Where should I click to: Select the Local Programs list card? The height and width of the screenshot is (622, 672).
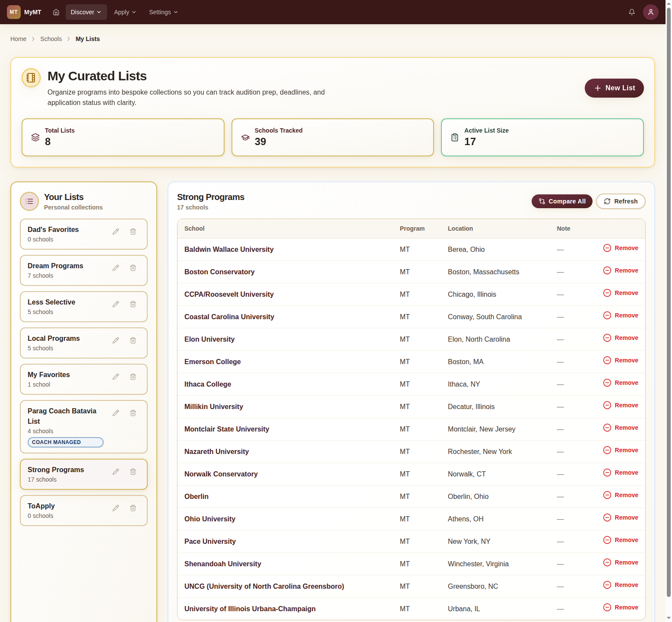pyautogui.click(x=65, y=343)
